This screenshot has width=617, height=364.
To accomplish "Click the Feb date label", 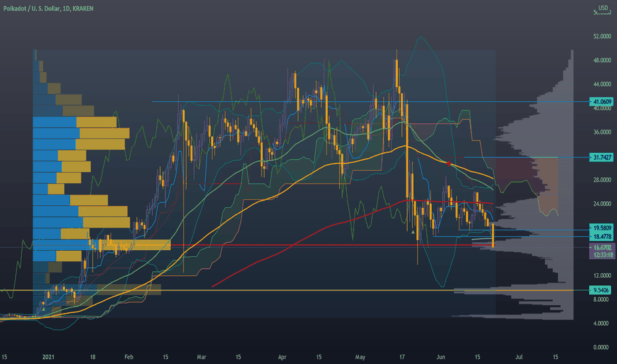I will (128, 357).
